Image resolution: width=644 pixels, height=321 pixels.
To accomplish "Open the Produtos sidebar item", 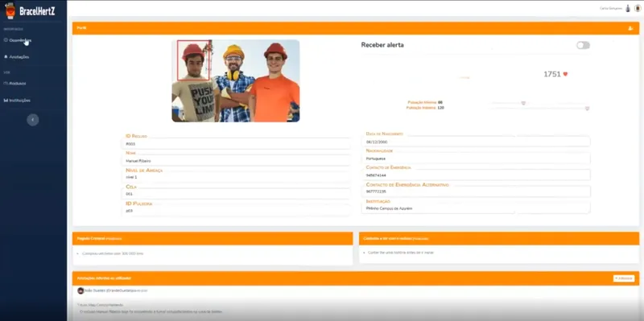I will pos(14,84).
